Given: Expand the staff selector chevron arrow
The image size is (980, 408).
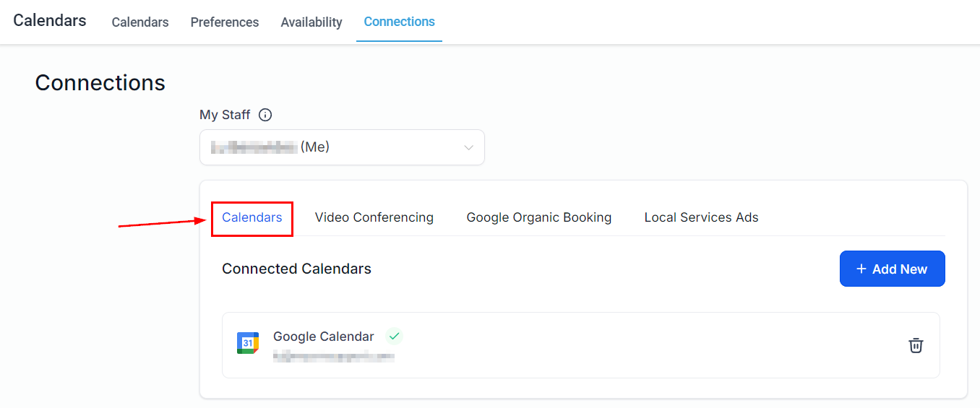Looking at the screenshot, I should tap(468, 147).
